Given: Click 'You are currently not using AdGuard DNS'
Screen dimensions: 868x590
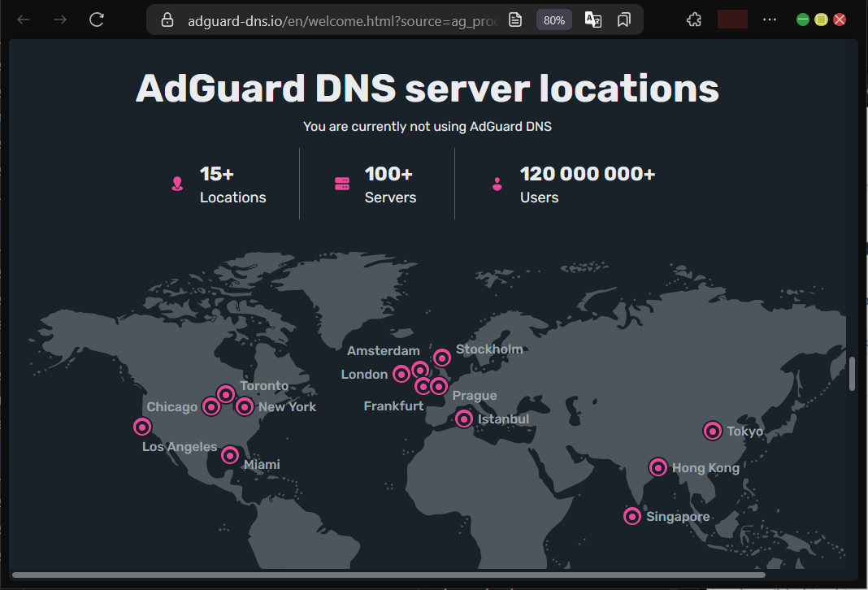Looking at the screenshot, I should (427, 126).
